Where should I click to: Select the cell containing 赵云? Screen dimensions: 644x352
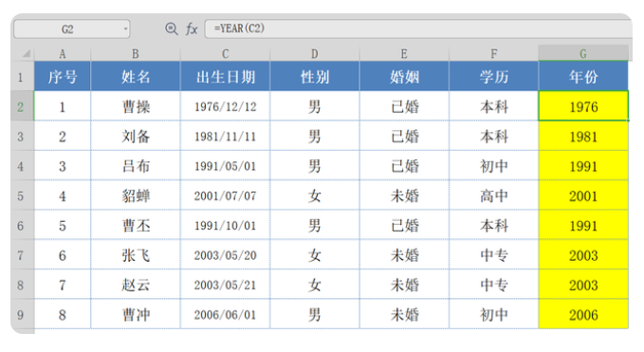pos(136,285)
